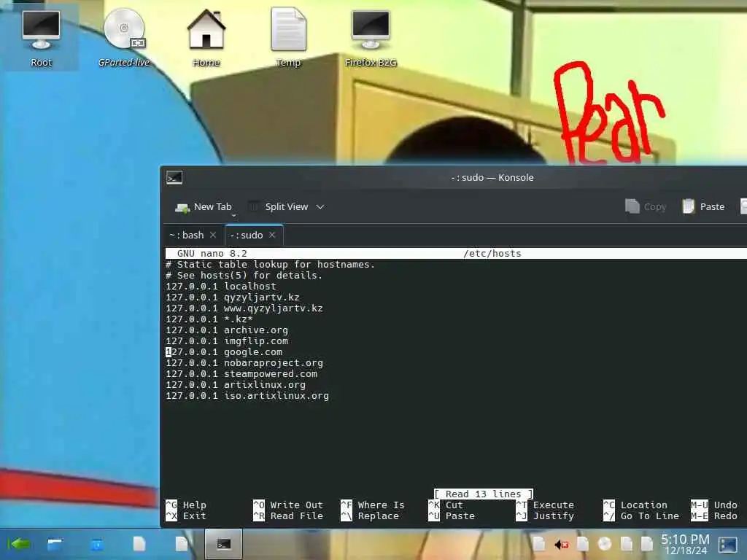Close the '- : sudo' tab
Screen dimensions: 747x560
click(x=272, y=236)
